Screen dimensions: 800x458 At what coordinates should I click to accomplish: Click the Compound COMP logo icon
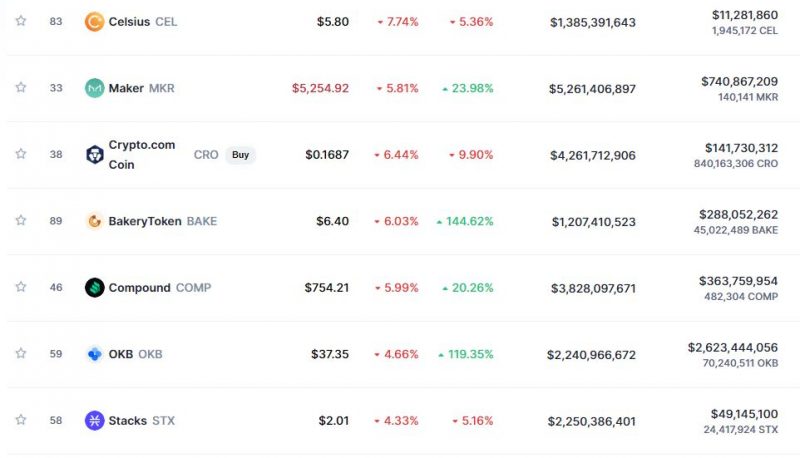94,288
